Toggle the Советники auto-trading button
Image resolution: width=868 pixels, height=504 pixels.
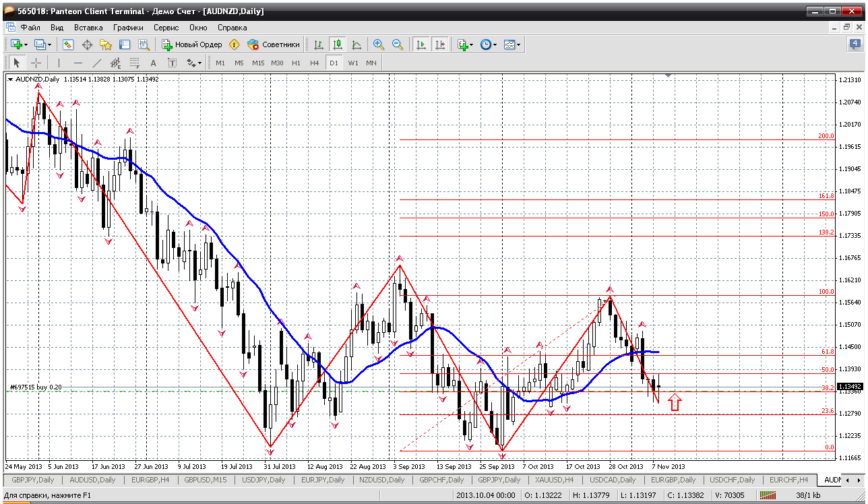[x=274, y=44]
